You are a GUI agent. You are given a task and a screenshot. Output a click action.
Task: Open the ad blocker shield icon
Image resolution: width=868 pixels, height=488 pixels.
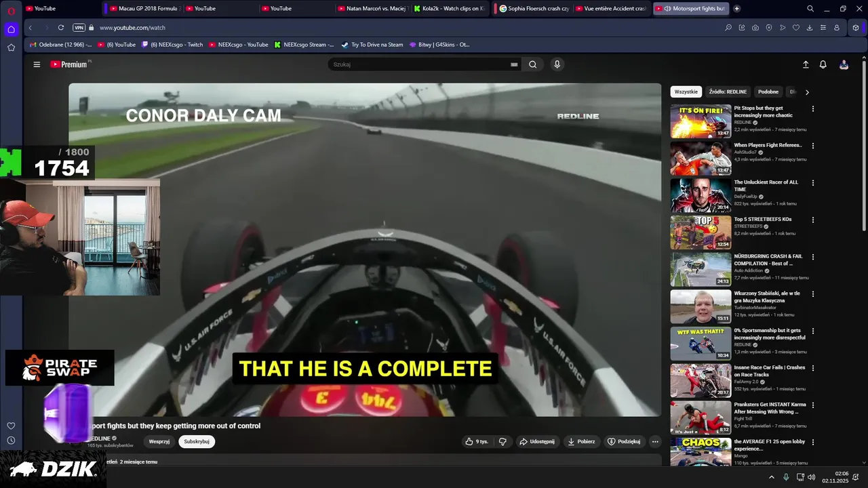click(769, 28)
